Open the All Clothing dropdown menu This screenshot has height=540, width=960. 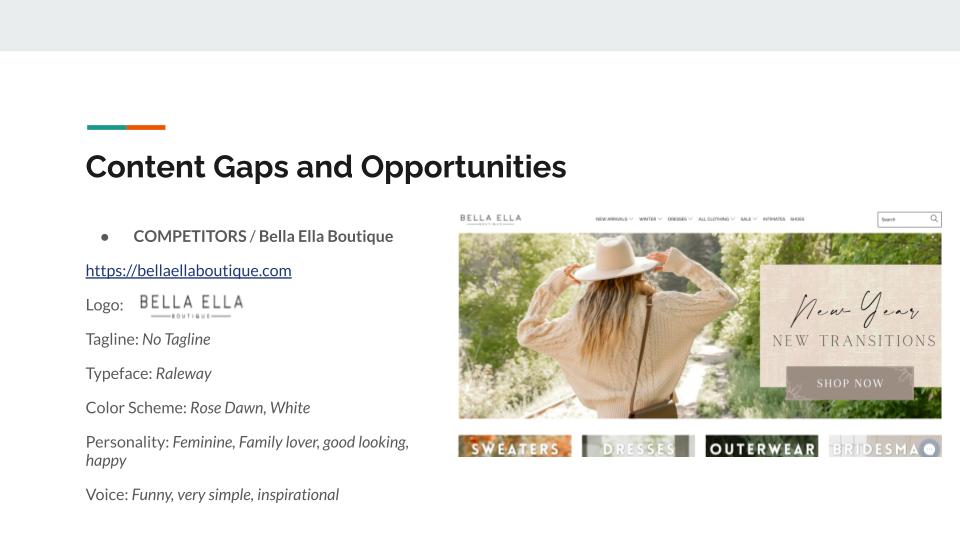click(716, 219)
